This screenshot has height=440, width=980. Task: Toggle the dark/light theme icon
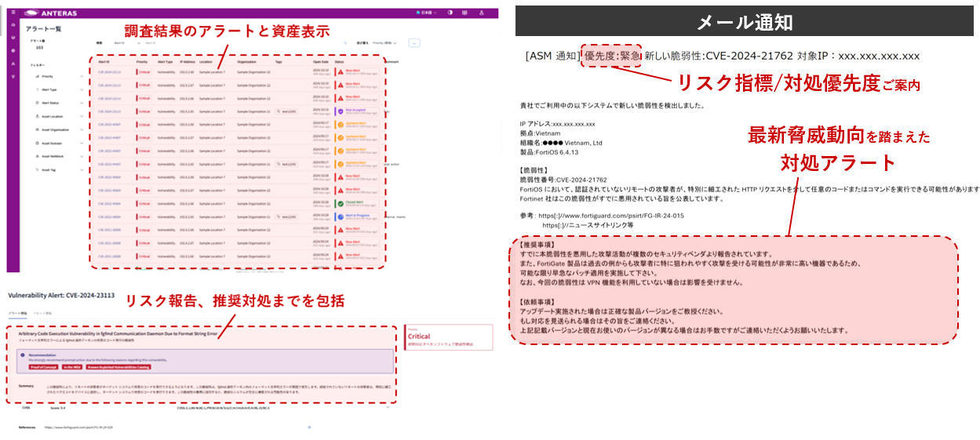pos(450,13)
